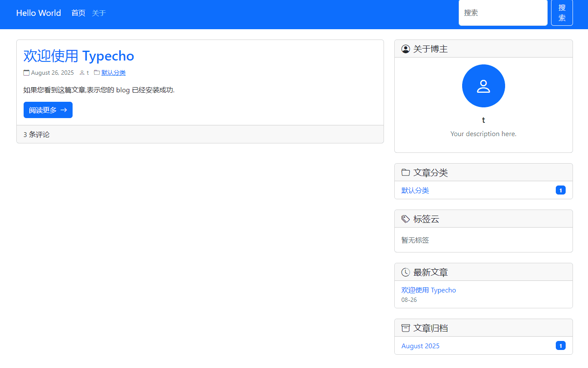Click the tag icon in 标签云 header

tap(405, 219)
